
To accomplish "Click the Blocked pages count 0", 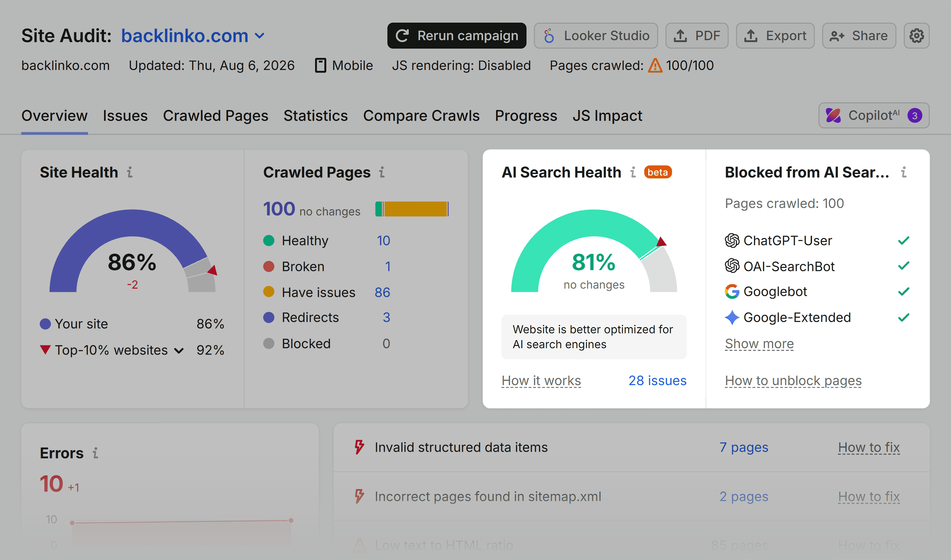I will pos(386,344).
